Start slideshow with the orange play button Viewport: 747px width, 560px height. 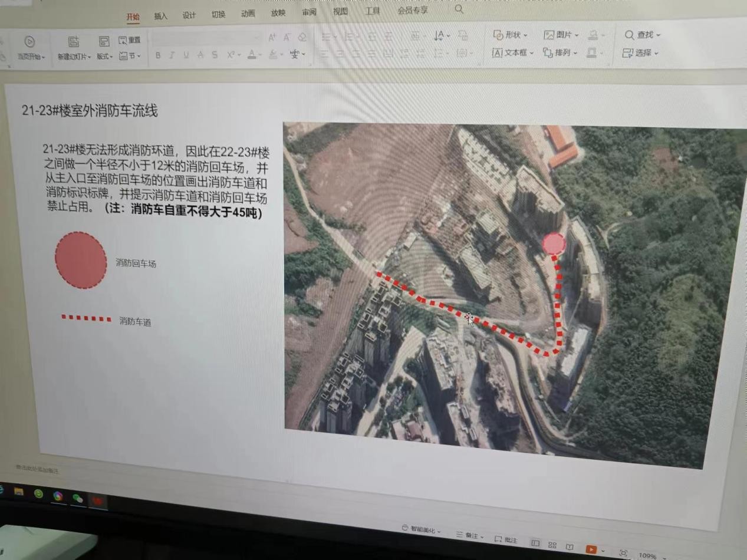pos(591,549)
